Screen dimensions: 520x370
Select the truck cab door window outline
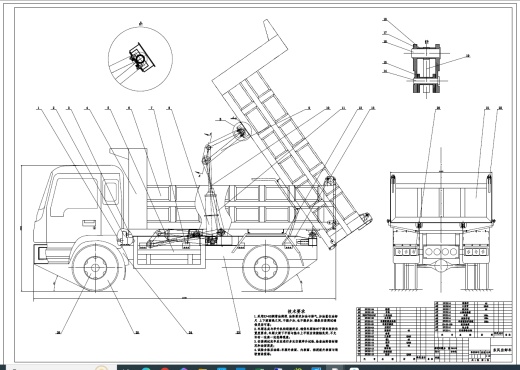coord(74,198)
